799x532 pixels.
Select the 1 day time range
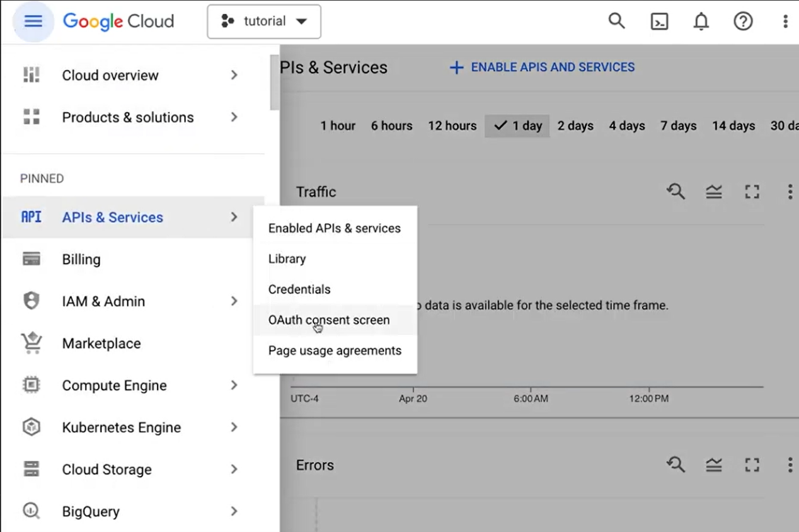point(518,126)
